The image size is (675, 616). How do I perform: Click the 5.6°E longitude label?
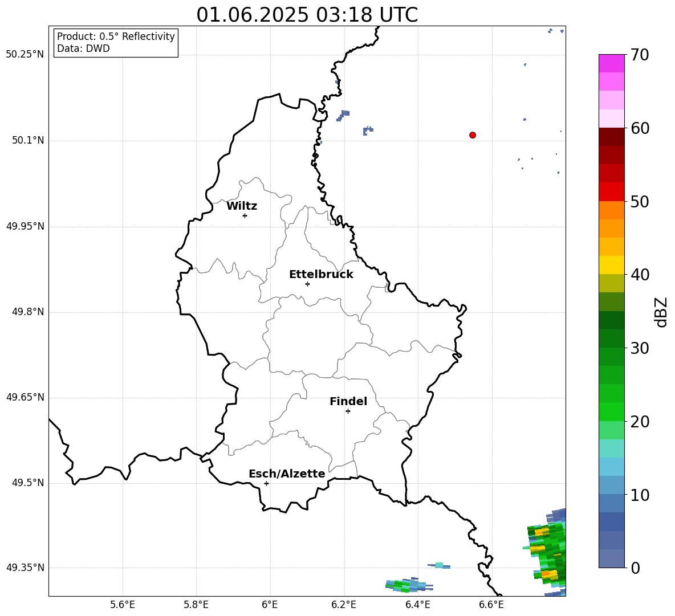pyautogui.click(x=123, y=605)
